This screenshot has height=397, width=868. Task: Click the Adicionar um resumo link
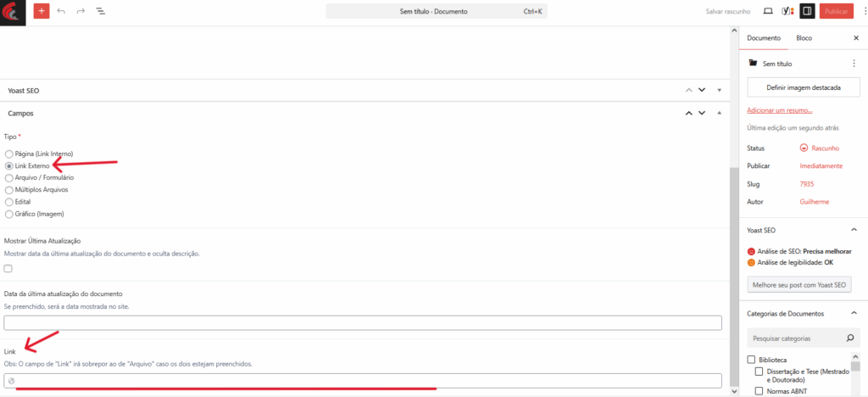coord(779,110)
